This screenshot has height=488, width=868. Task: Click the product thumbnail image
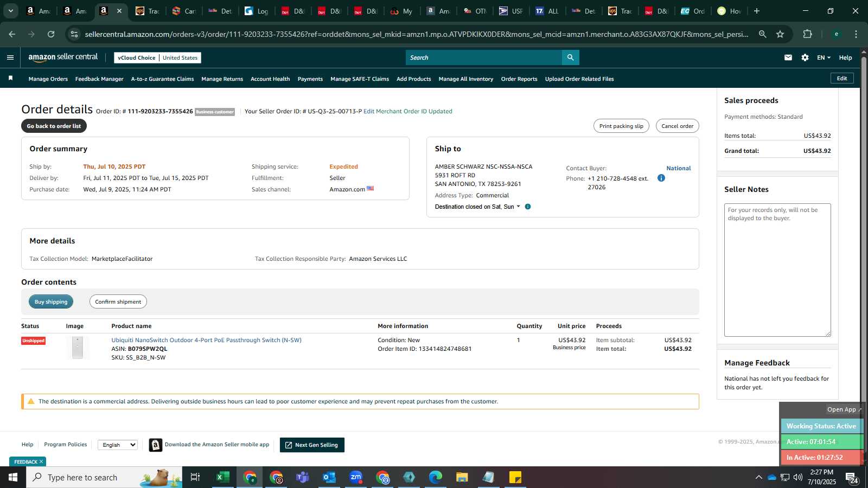pos(78,348)
